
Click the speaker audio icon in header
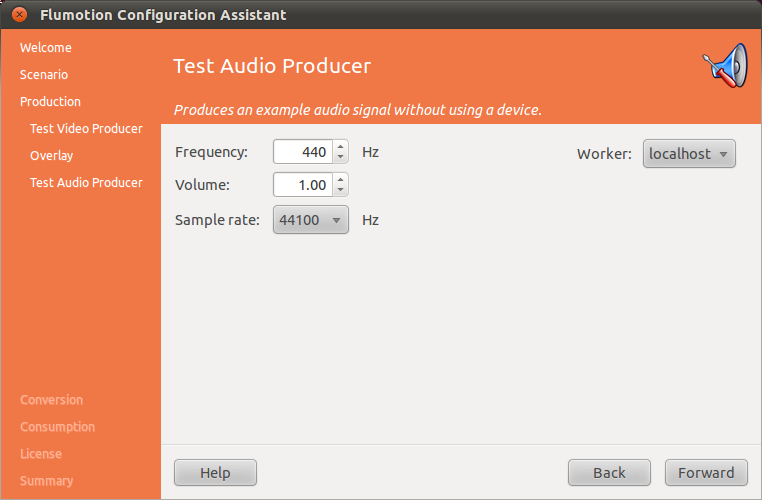pyautogui.click(x=723, y=66)
